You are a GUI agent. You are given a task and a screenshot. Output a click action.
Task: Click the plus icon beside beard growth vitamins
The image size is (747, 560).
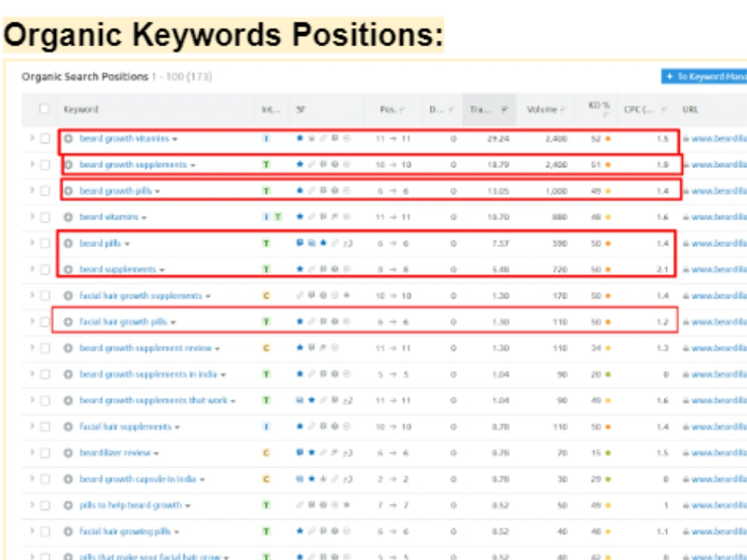(x=68, y=139)
